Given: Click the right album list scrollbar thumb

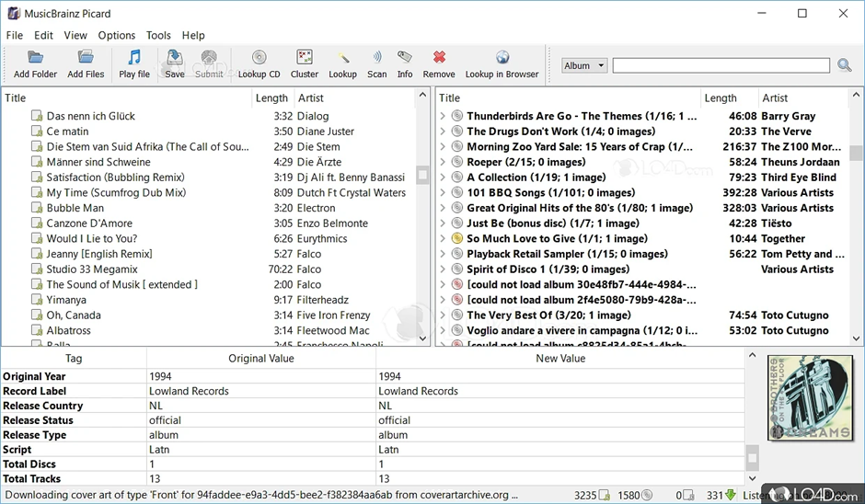Looking at the screenshot, I should pyautogui.click(x=856, y=152).
